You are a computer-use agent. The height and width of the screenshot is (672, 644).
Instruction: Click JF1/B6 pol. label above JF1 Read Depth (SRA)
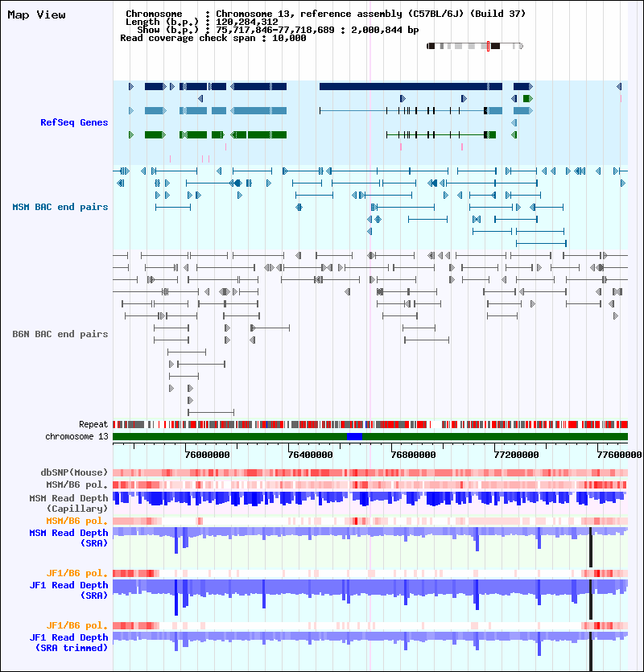(77, 574)
